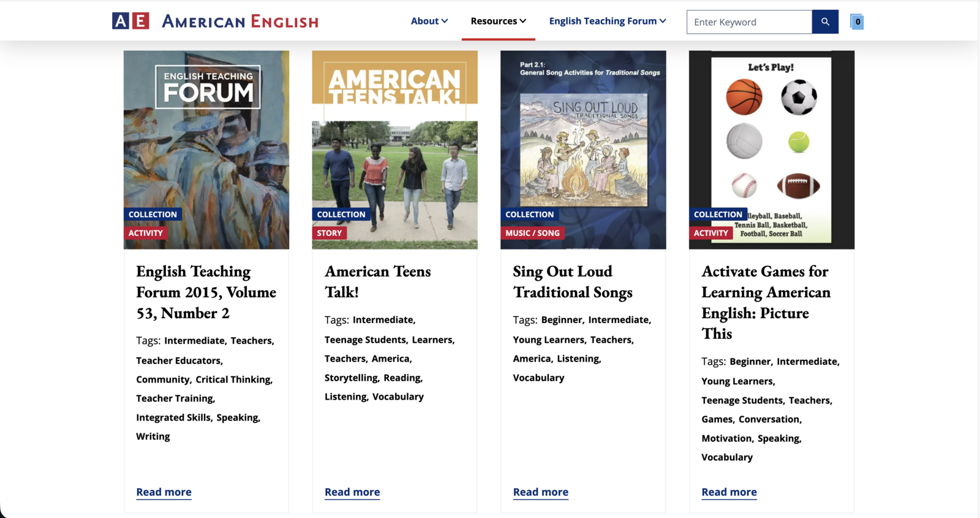Click Read more under English Teaching Forum 2015
Screen dimensions: 980x518
pyautogui.click(x=164, y=492)
